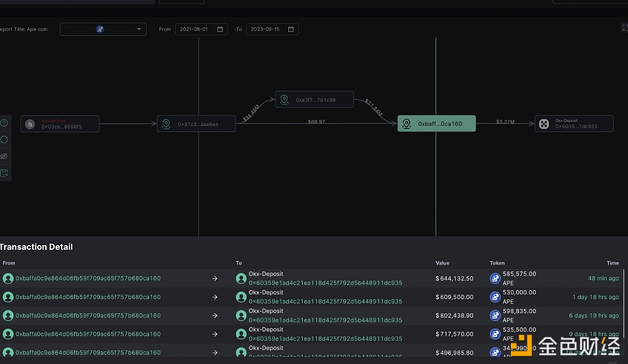Click the Time column header
The height and width of the screenshot is (364, 628).
[613, 263]
